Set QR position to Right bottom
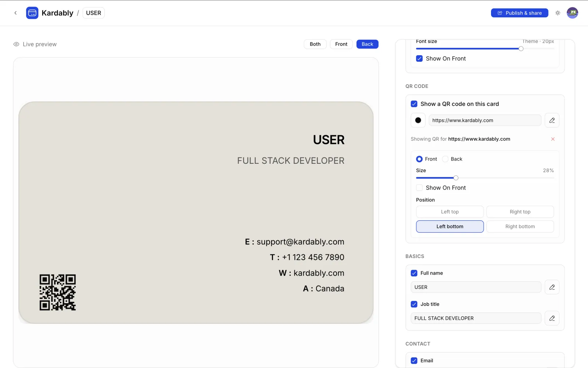 [x=520, y=226]
